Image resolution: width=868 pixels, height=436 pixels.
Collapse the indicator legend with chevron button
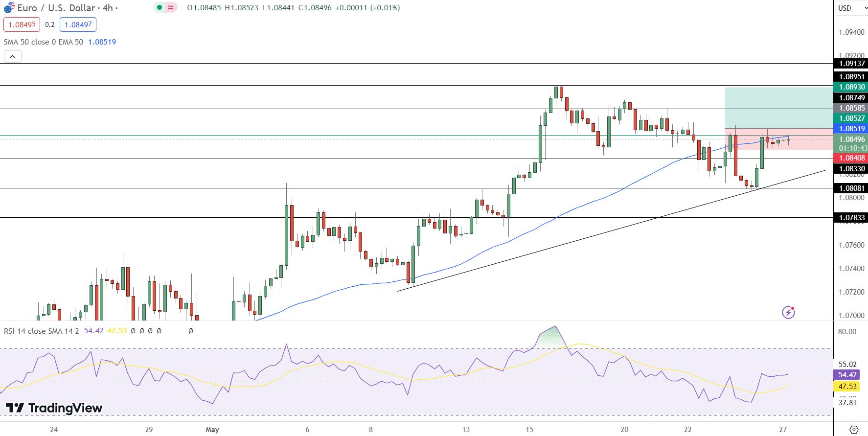[13, 57]
